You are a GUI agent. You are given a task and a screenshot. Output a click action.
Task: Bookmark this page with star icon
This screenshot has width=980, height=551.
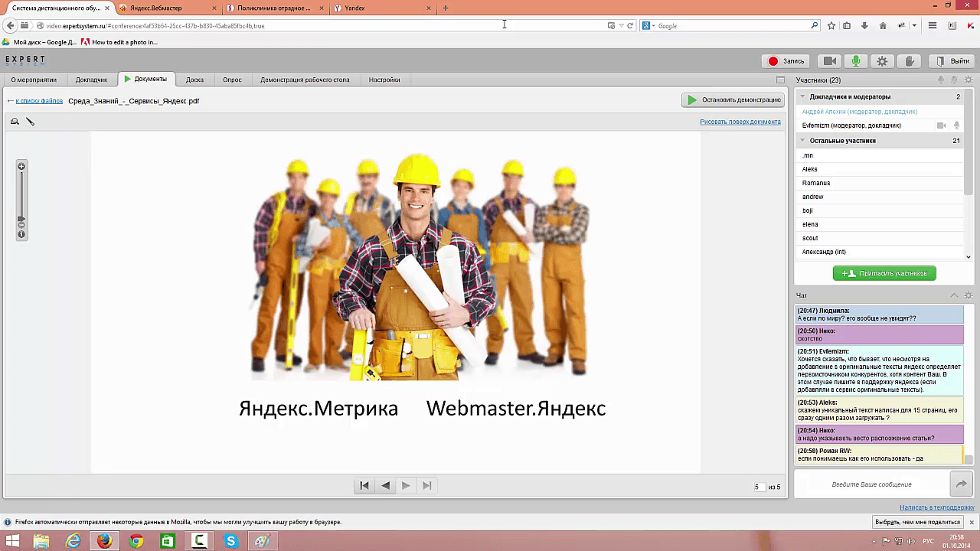point(831,26)
